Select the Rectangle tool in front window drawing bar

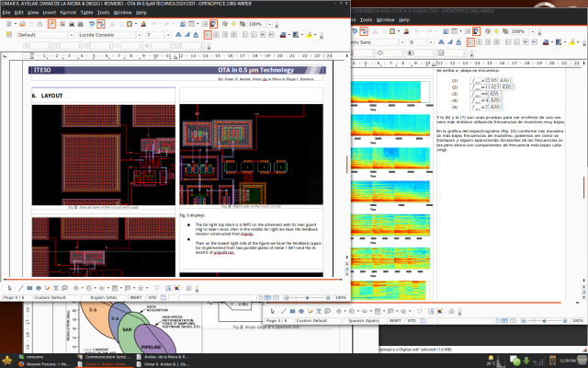(x=29, y=288)
